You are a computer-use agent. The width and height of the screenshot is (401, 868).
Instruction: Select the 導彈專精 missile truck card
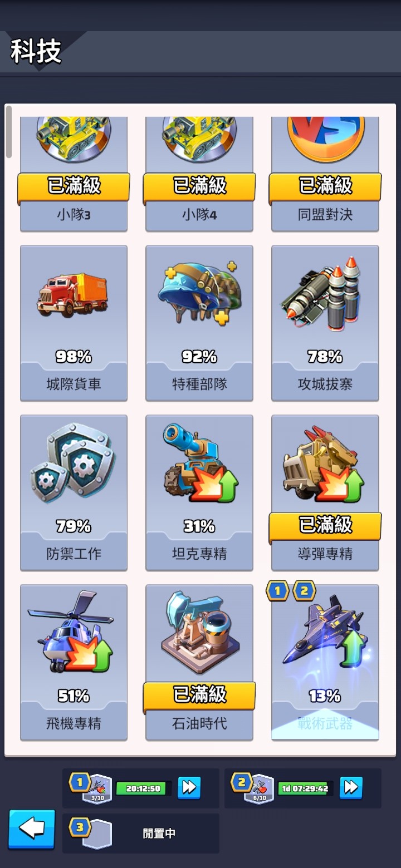[x=325, y=492]
